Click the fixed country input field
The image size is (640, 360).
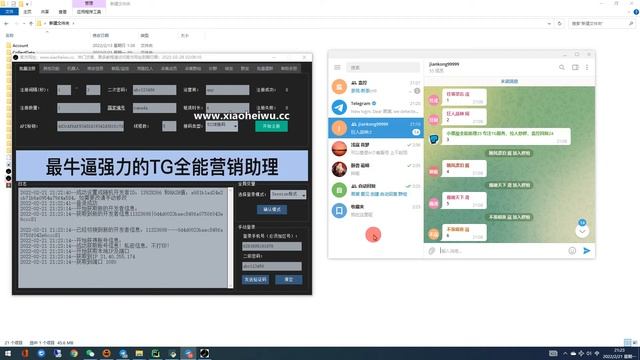coord(154,108)
